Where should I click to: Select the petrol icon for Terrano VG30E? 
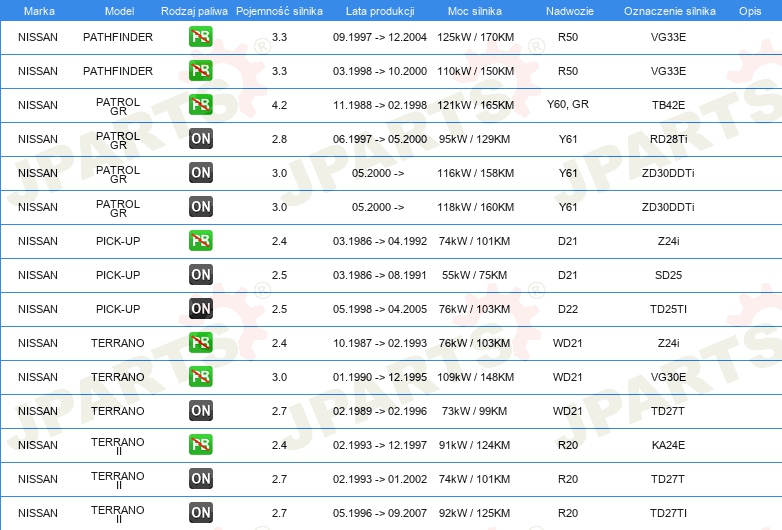(x=200, y=377)
